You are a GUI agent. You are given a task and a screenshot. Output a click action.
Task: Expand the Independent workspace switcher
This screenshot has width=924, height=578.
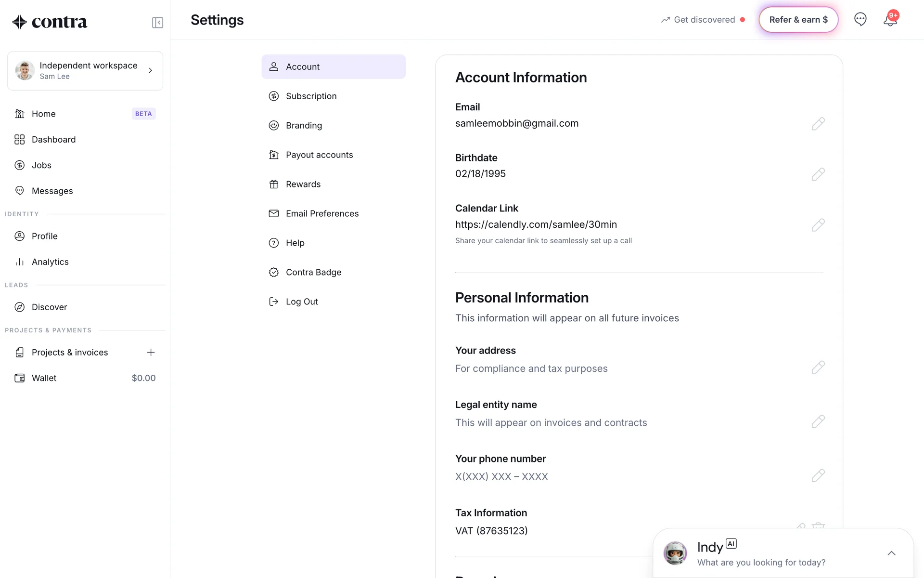(85, 71)
